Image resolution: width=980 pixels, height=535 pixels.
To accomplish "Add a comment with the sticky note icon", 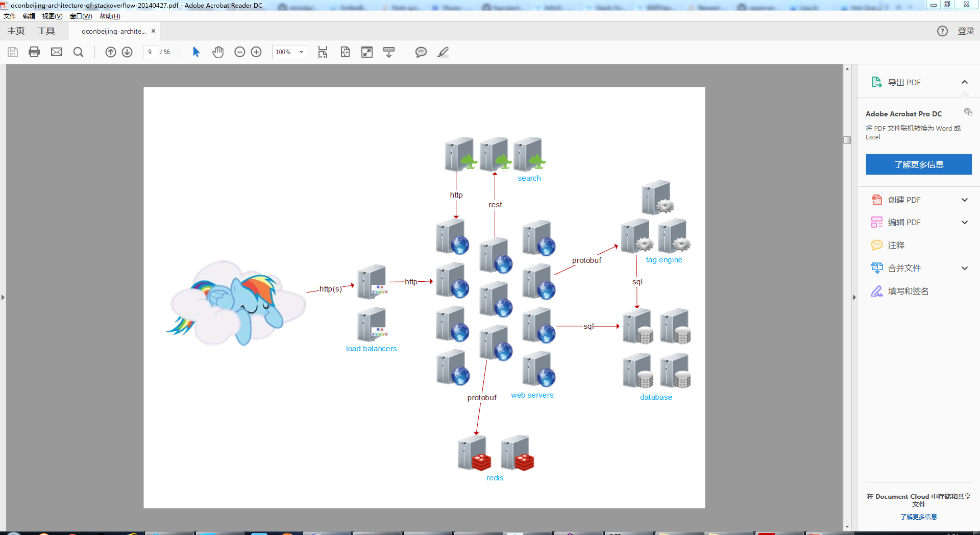I will pos(421,52).
